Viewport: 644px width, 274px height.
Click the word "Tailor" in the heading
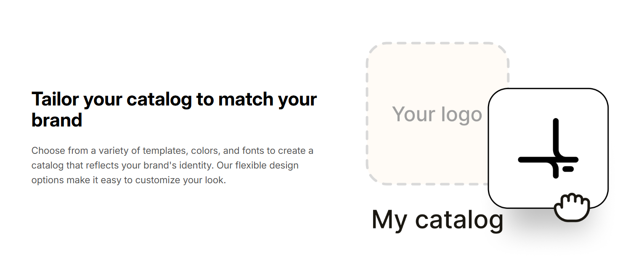[x=56, y=100]
